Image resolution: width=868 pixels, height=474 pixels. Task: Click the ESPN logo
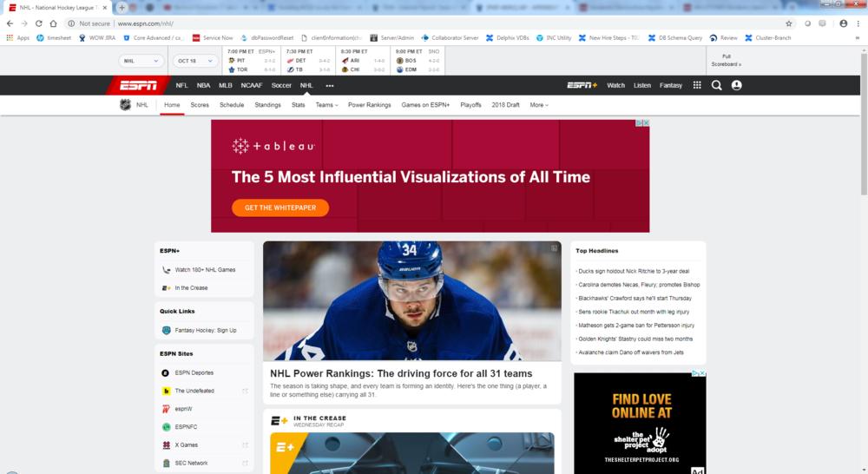click(x=138, y=85)
